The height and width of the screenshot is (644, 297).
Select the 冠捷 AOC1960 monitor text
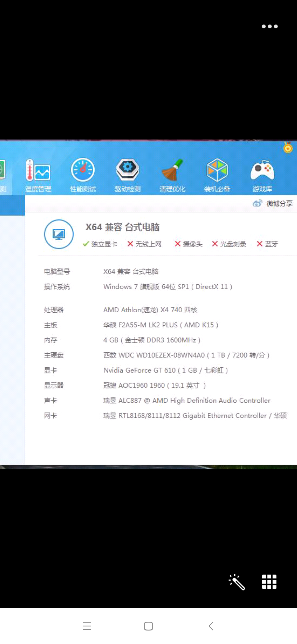[x=155, y=386]
